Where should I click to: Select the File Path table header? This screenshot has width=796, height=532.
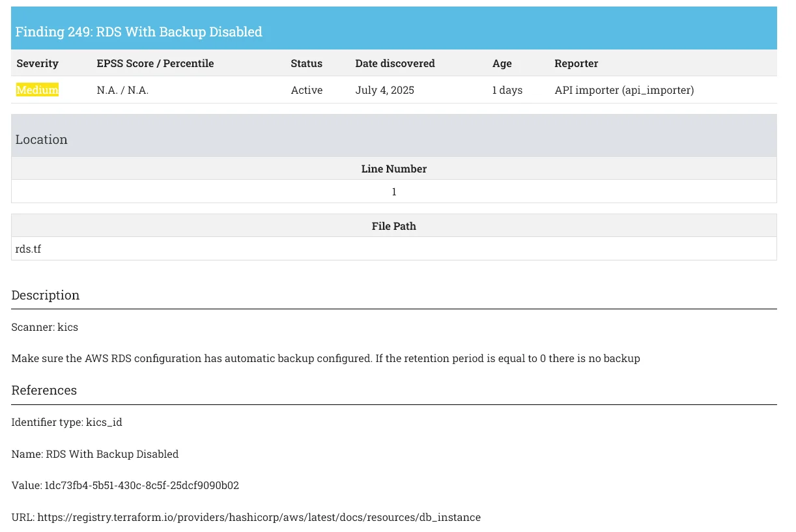click(x=394, y=226)
